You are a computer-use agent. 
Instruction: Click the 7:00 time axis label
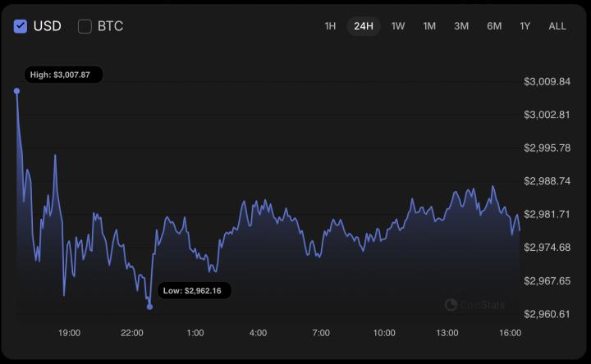tap(321, 333)
